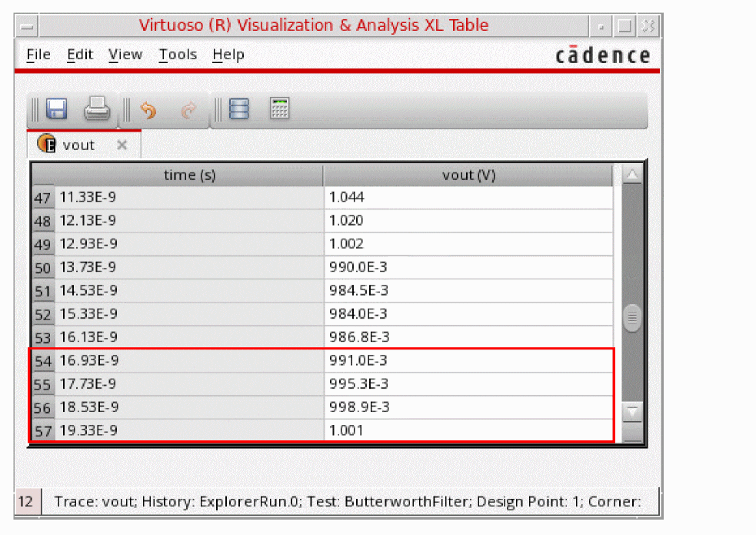Open the Calculator icon
Viewport: 756px width, 535px height.
279,108
